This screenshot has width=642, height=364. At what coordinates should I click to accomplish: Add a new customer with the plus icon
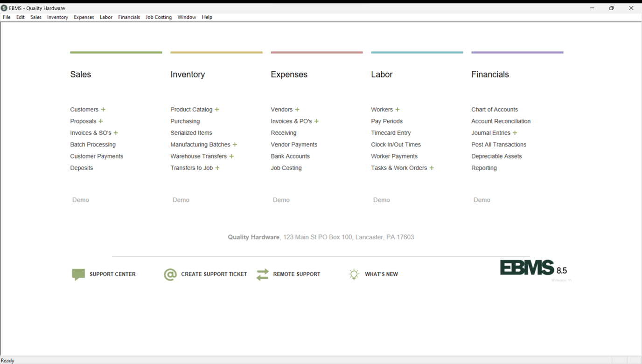pos(102,109)
